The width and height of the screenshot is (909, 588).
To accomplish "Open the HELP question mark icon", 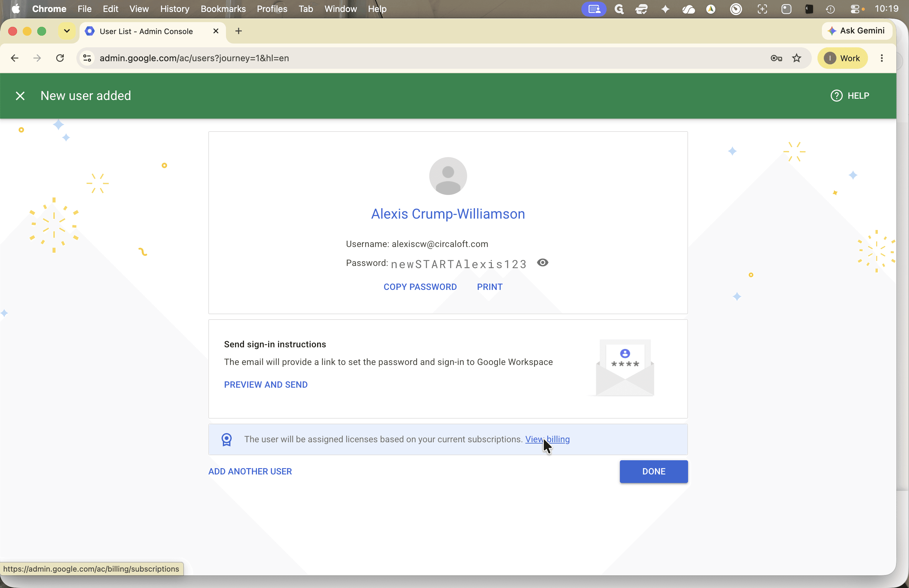I will click(x=836, y=96).
